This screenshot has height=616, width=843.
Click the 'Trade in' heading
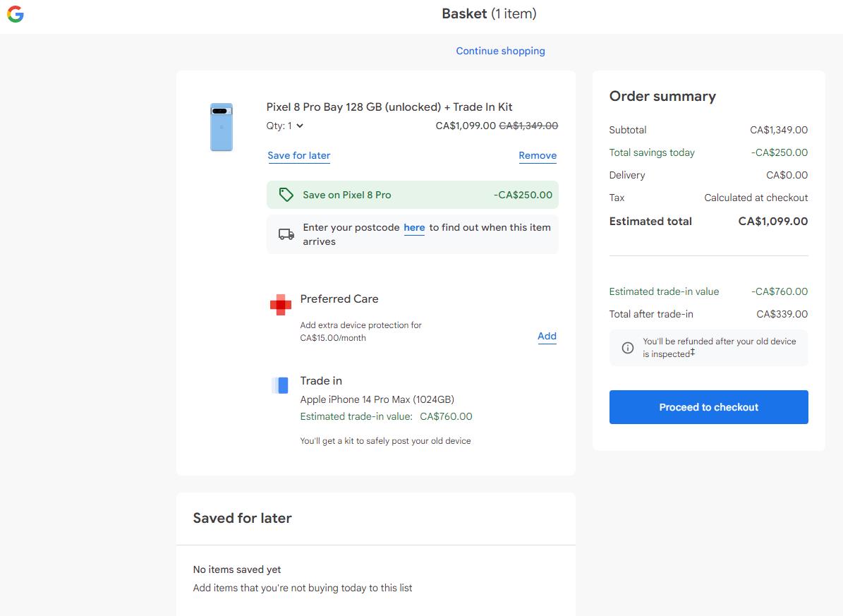click(x=321, y=381)
